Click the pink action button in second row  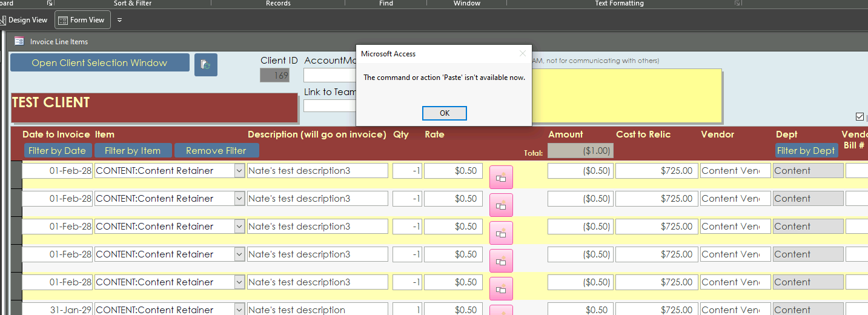coord(501,205)
